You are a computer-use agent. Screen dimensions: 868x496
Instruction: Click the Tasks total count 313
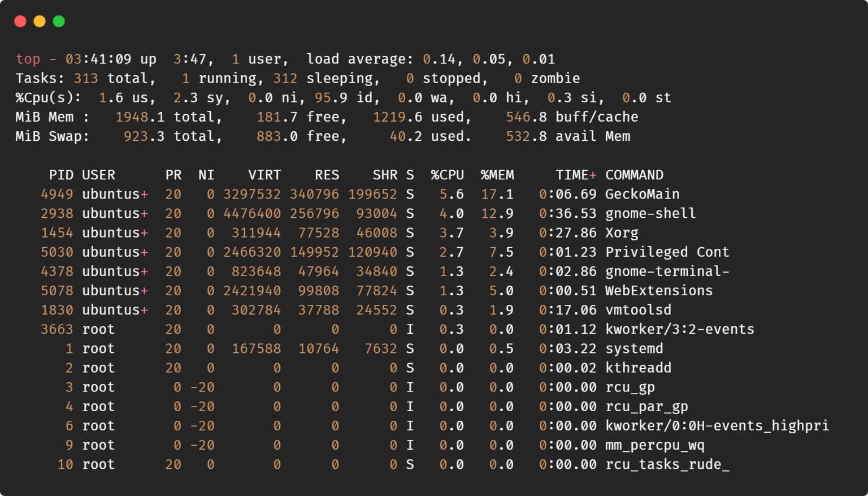pos(86,78)
